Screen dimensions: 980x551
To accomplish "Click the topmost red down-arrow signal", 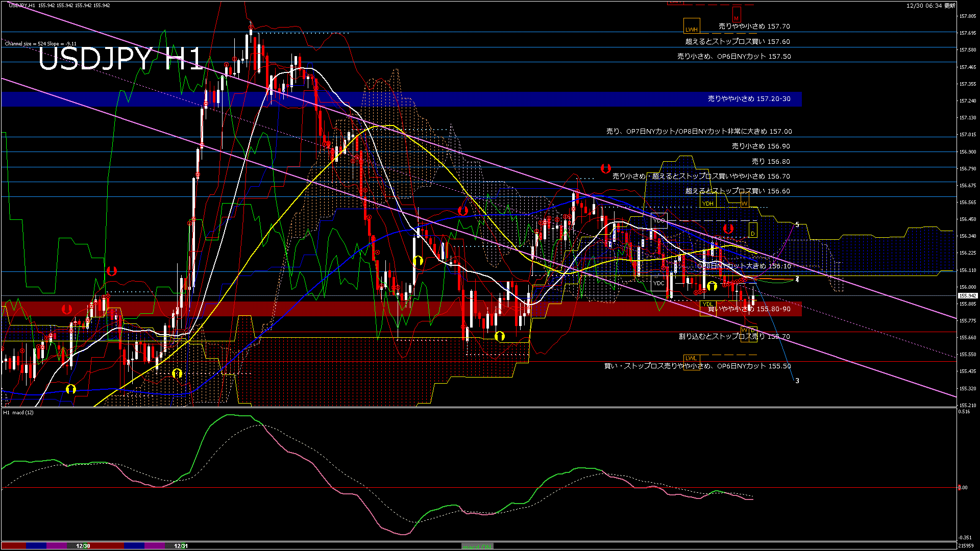I will click(x=605, y=168).
